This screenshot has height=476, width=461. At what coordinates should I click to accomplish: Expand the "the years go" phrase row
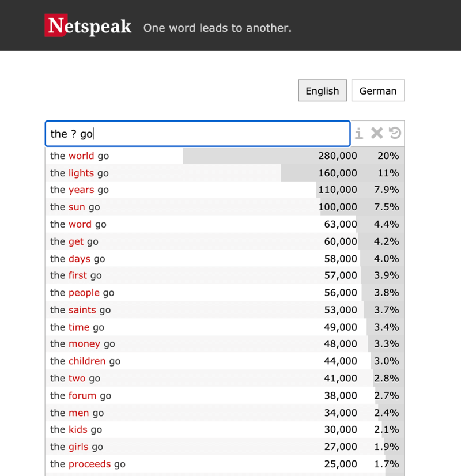point(80,190)
